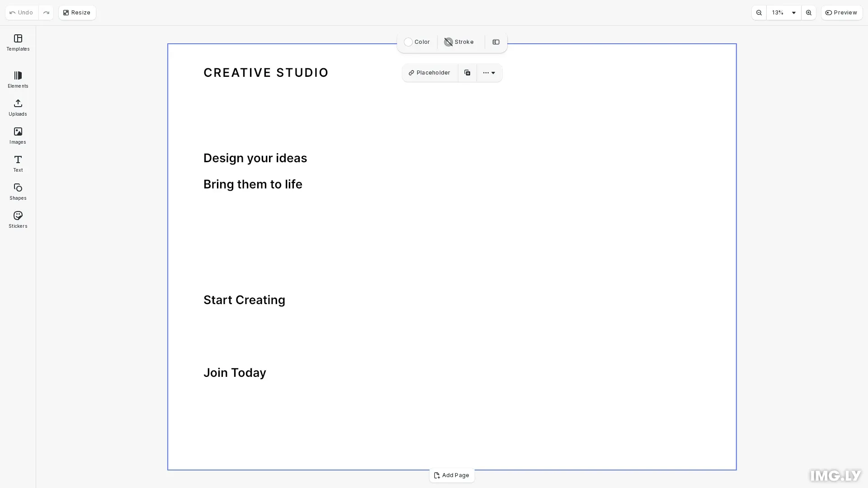Open the Shapes panel
The width and height of the screenshot is (868, 488).
[x=18, y=192]
